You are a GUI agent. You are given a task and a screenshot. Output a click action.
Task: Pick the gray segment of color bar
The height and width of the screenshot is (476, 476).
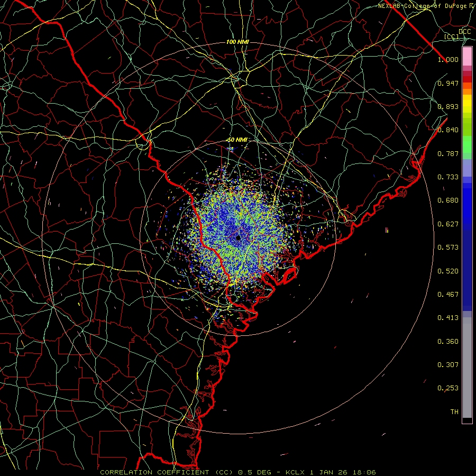point(467,368)
